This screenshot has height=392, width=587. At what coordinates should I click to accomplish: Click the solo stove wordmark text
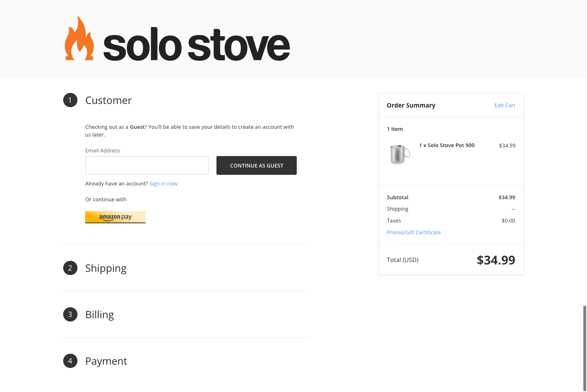point(196,45)
